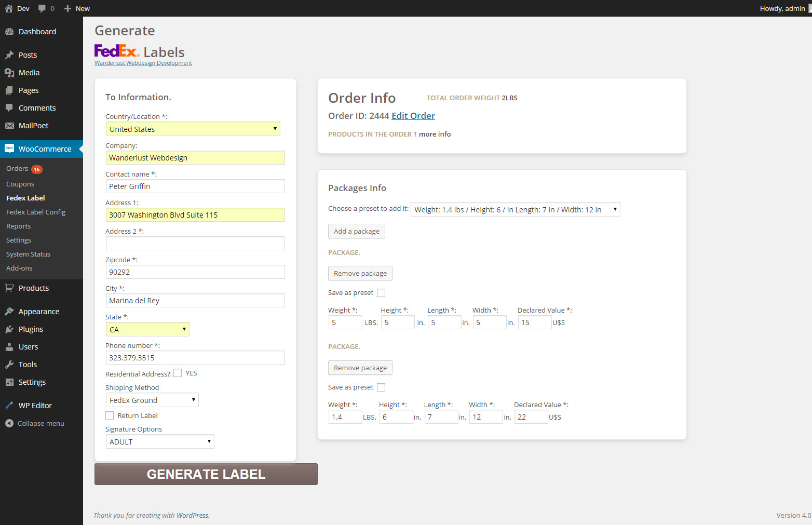
Task: Click the Products cart icon
Action: 9,288
